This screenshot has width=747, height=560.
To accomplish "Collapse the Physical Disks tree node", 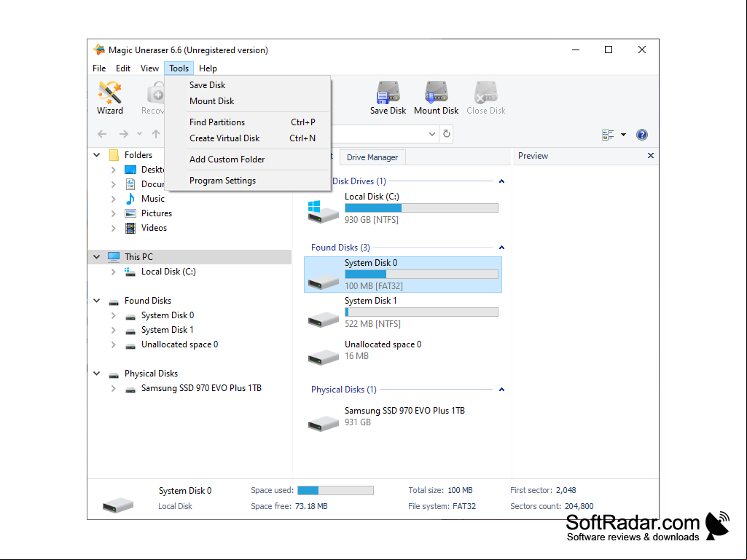I will pos(97,374).
